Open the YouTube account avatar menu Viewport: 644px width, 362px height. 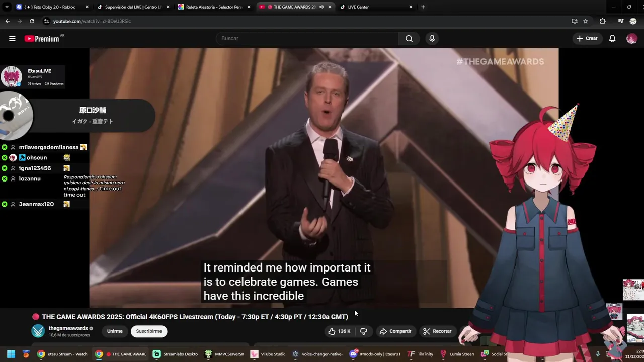(631, 39)
